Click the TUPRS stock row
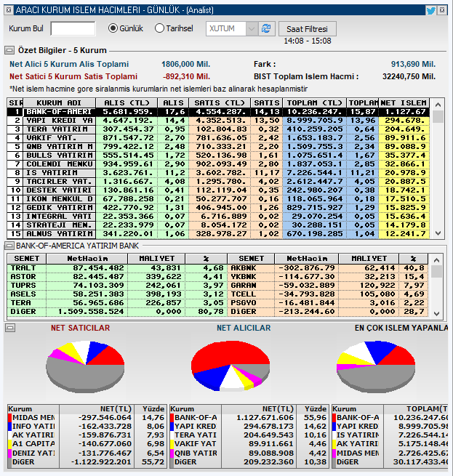 tap(117, 286)
